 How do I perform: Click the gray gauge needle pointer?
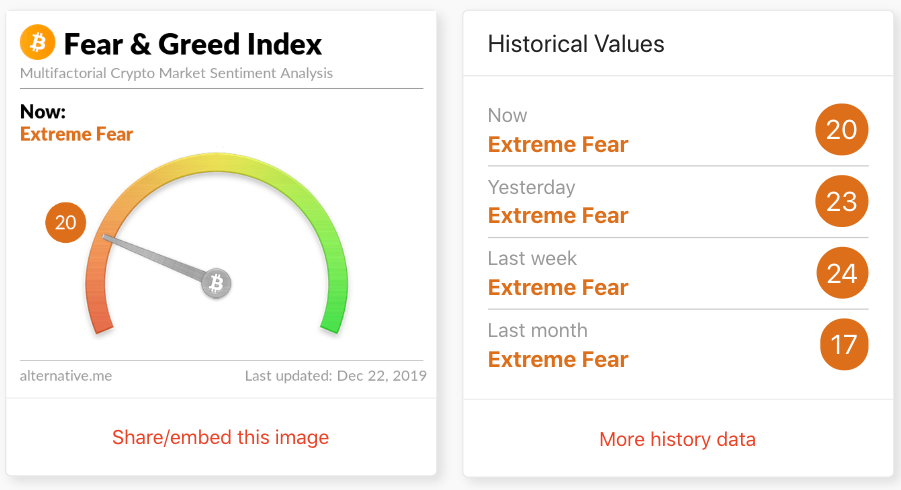(153, 257)
